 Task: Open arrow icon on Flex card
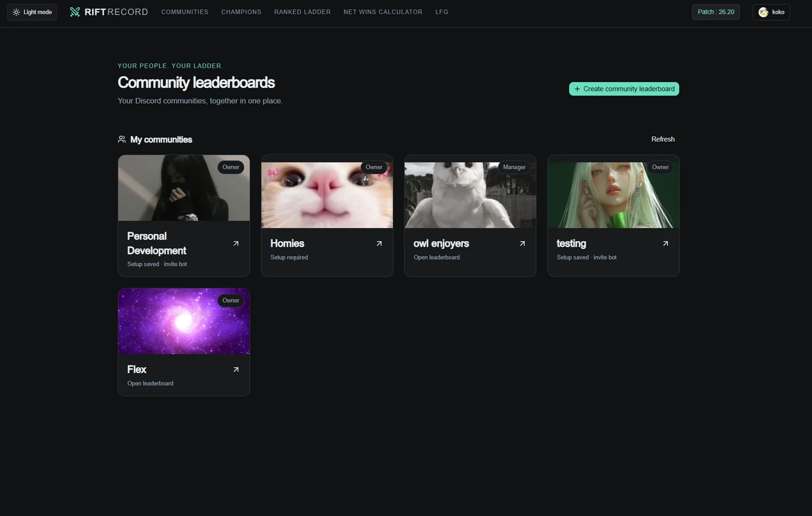point(236,370)
